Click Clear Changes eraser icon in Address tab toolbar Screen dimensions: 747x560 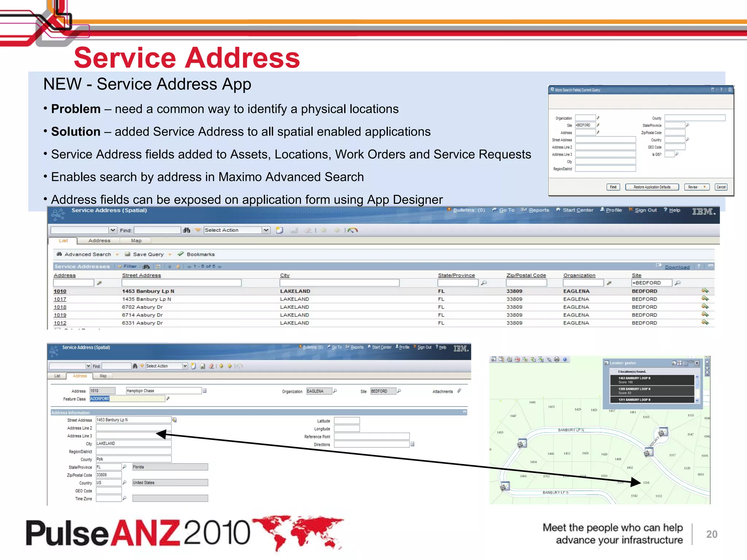tap(211, 366)
